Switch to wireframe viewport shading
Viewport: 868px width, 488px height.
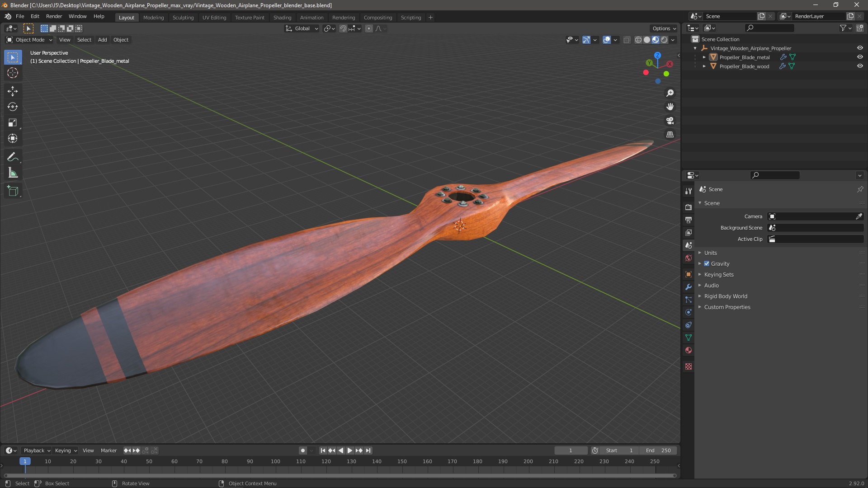point(638,40)
